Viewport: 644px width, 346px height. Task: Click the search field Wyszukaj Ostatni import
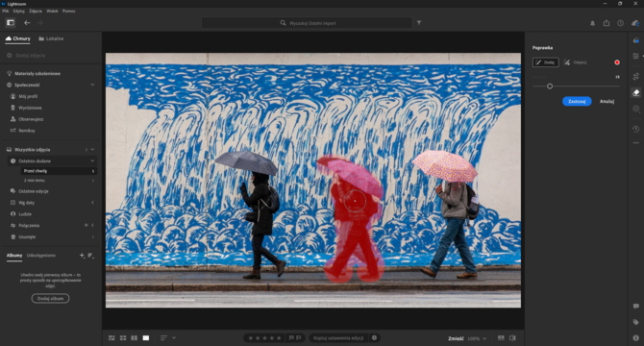(307, 23)
